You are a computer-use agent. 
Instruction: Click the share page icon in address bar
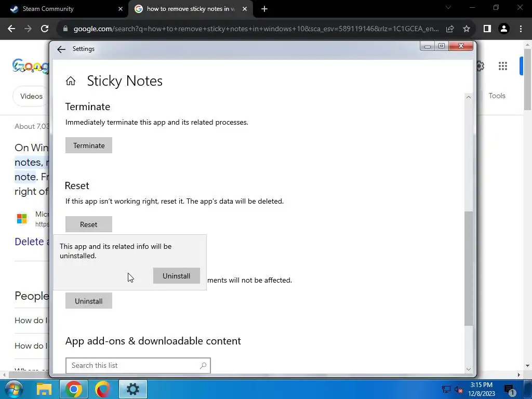[x=450, y=29]
